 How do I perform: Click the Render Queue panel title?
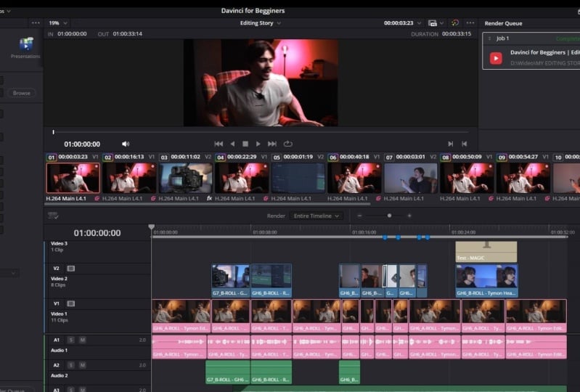click(x=504, y=23)
